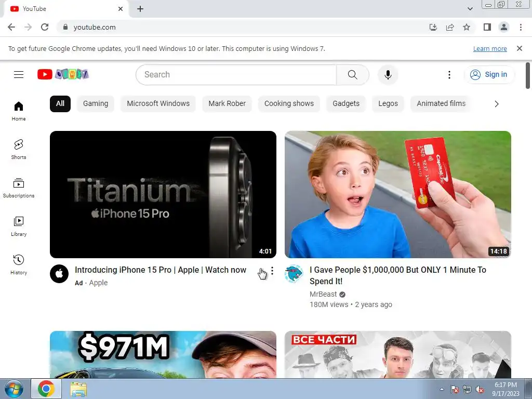The width and height of the screenshot is (532, 399).
Task: Select the Legos chip
Action: click(x=388, y=103)
